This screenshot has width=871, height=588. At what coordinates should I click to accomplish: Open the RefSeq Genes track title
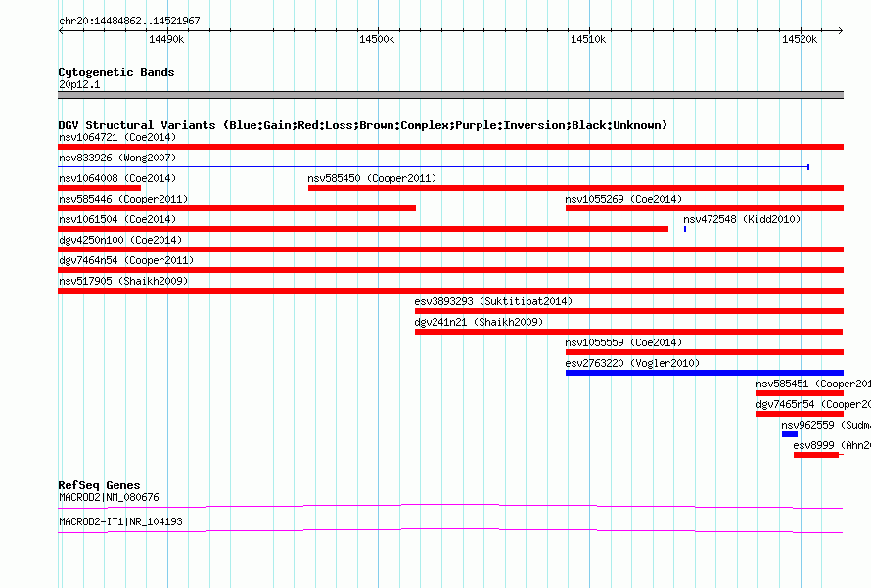tap(99, 485)
